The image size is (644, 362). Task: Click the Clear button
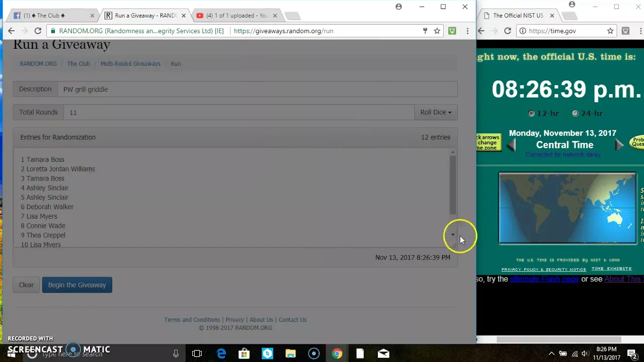pyautogui.click(x=26, y=285)
